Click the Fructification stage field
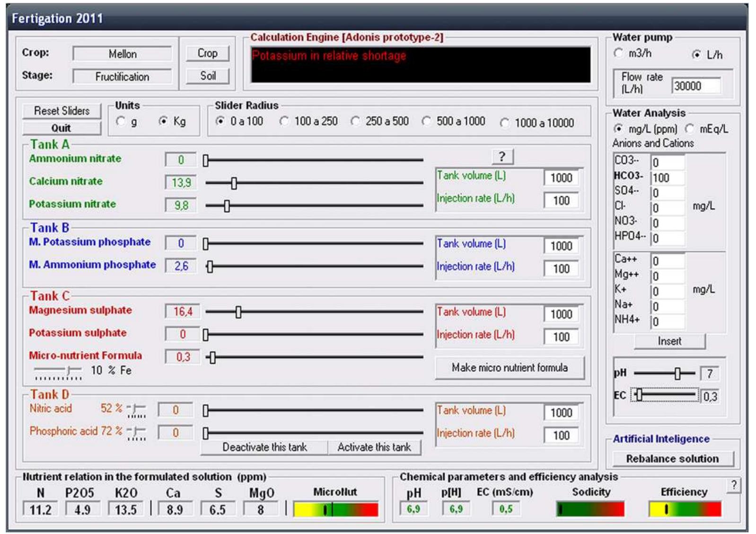 tap(123, 77)
